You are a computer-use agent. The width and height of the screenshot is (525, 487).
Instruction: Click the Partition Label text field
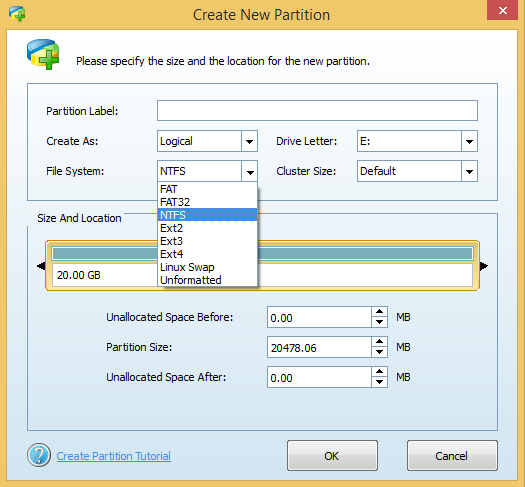click(x=317, y=110)
